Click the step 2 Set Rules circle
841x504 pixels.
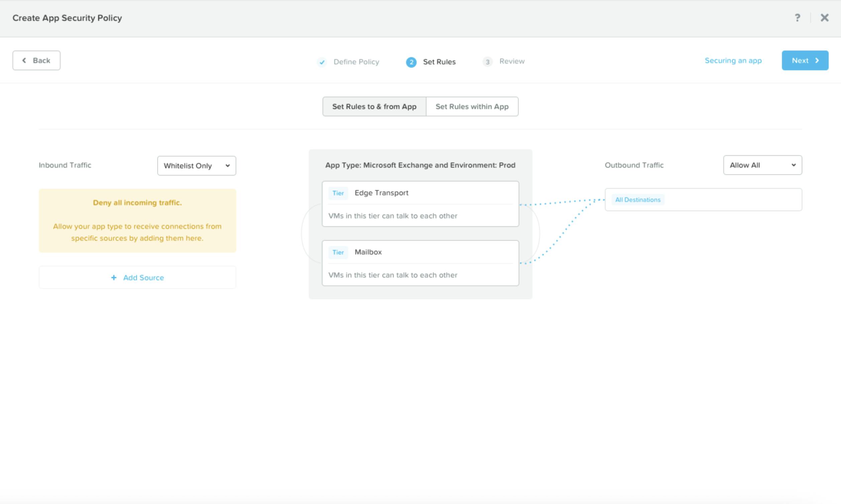[x=411, y=62]
